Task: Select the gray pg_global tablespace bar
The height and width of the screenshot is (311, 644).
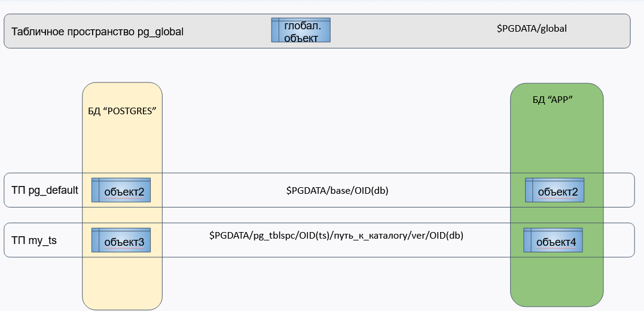Action: [317, 31]
